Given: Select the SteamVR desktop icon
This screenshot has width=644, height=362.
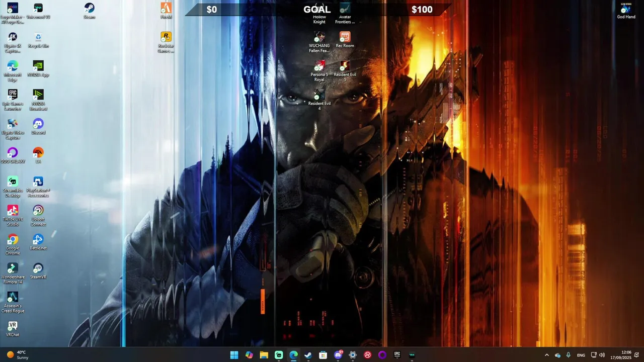Looking at the screenshot, I should tap(38, 271).
